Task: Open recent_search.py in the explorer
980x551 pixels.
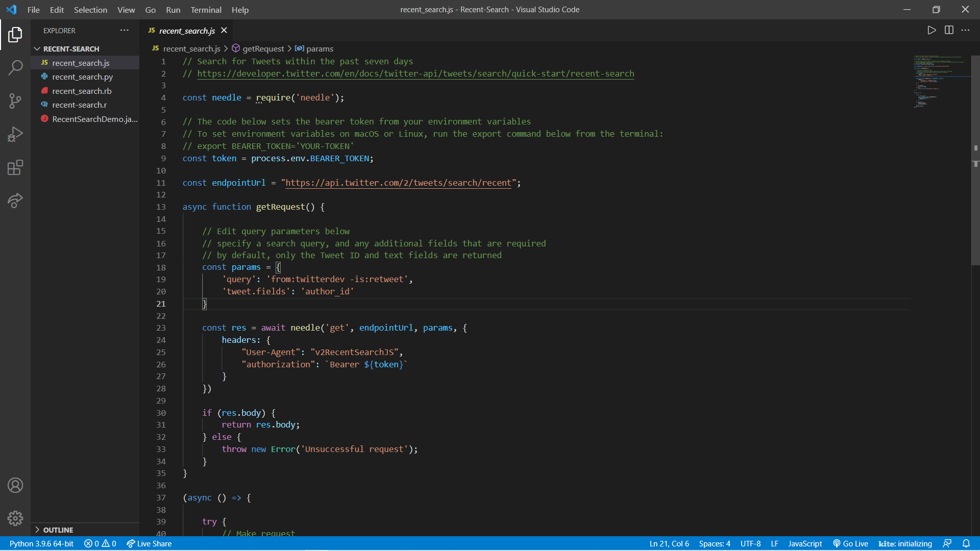Action: pyautogui.click(x=82, y=77)
